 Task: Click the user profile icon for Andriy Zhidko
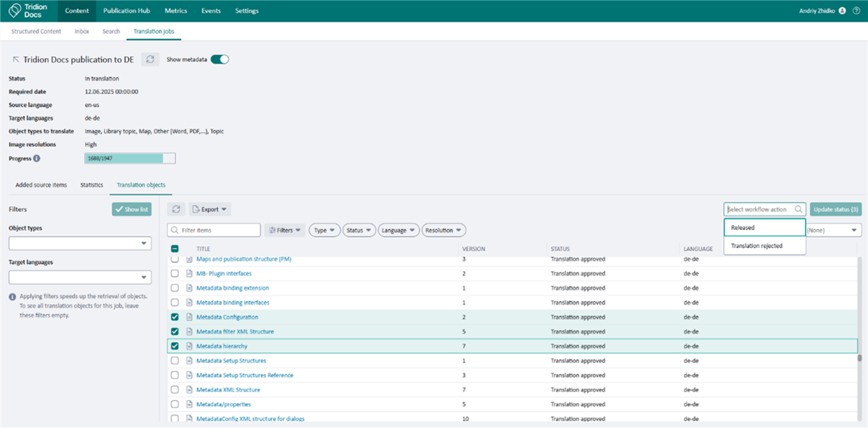pos(842,11)
